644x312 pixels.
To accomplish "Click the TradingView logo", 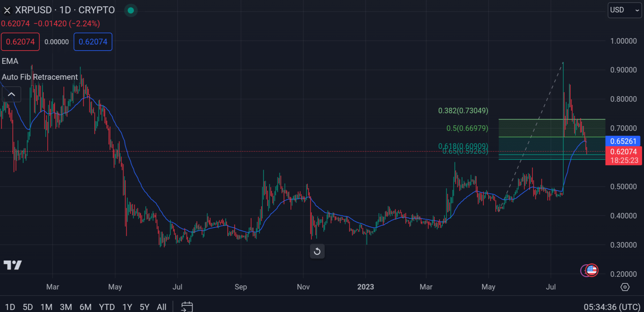I will (13, 265).
